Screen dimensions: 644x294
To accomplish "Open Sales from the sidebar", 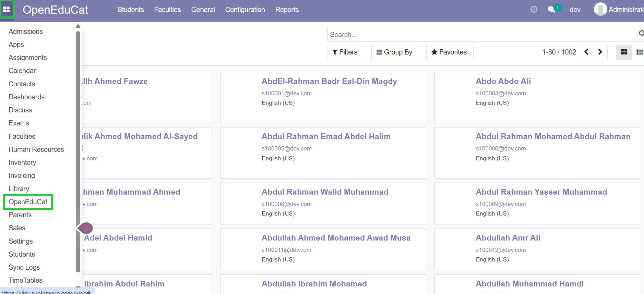I will 17,228.
